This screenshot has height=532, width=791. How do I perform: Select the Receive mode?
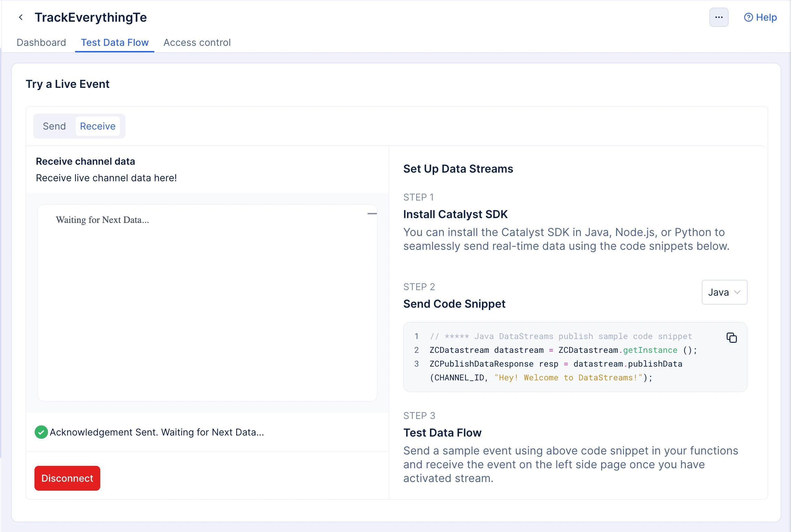click(x=98, y=126)
